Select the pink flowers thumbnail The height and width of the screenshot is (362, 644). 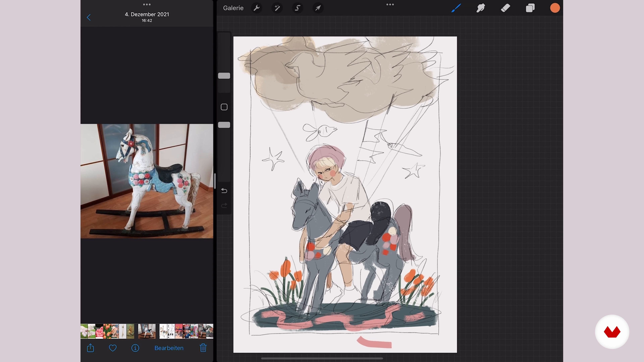[x=99, y=331]
